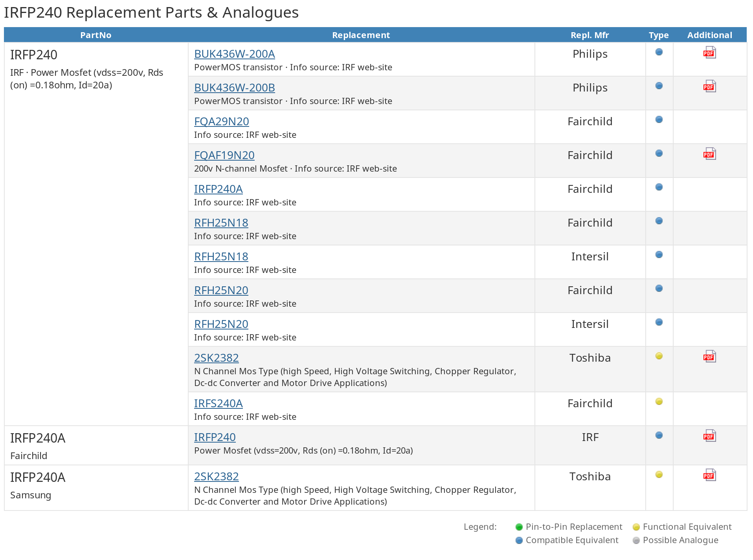Click the PartNo column header
Screen dimensions: 753x560
96,35
